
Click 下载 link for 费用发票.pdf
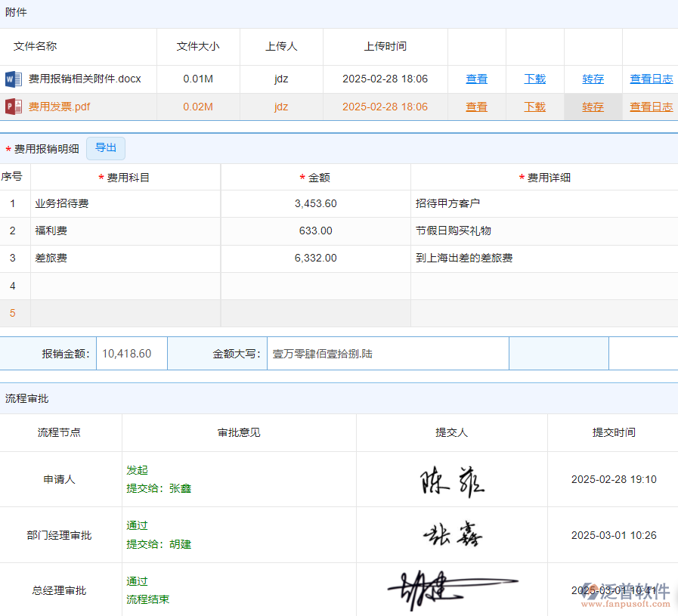(x=534, y=107)
